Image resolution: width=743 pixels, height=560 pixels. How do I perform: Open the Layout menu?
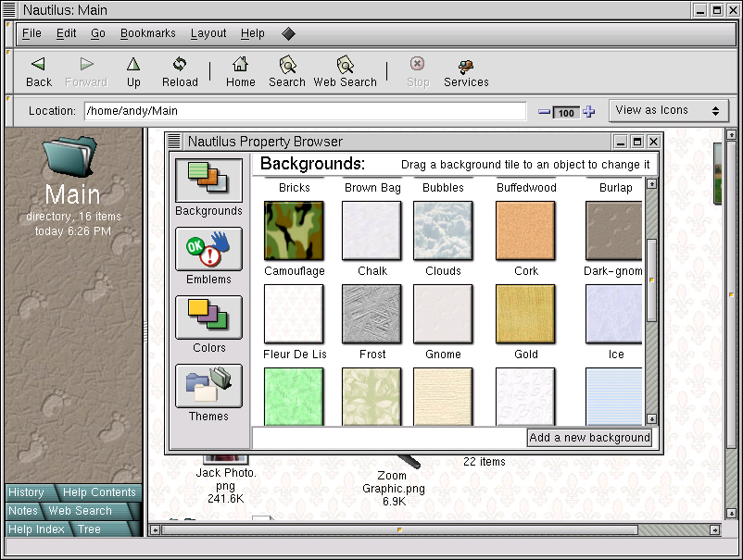click(x=208, y=33)
